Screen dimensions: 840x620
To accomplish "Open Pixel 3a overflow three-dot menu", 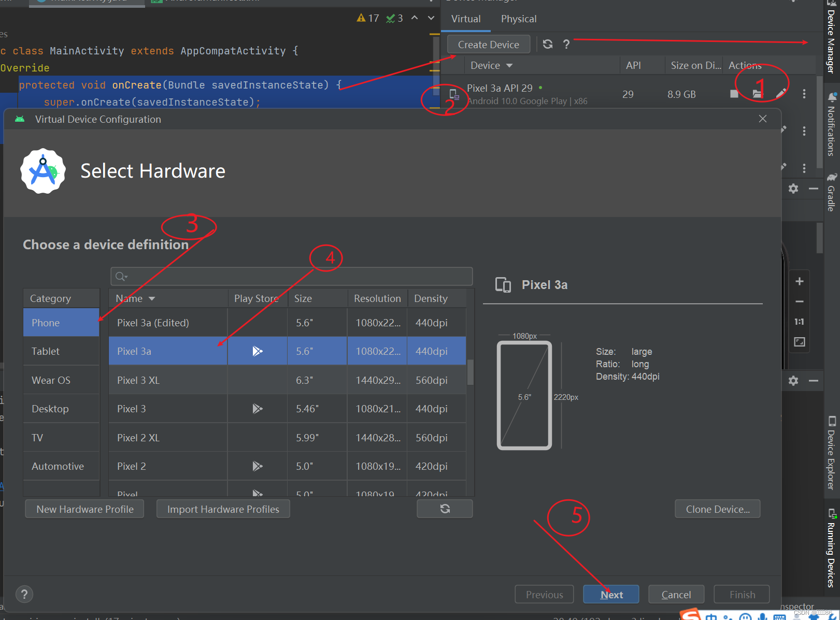I will pos(804,94).
